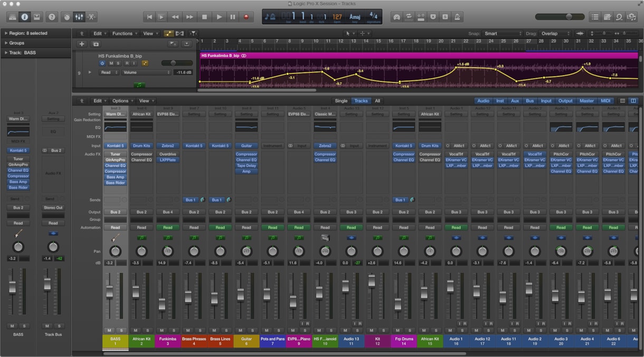Open Bass Rider plug-in on BASS strip
This screenshot has width=644, height=357.
(115, 183)
